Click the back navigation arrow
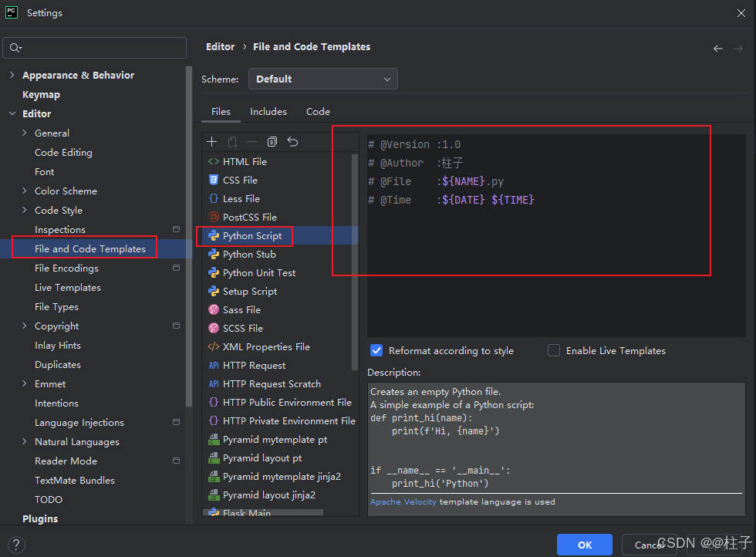Viewport: 756px width, 557px height. pos(718,49)
